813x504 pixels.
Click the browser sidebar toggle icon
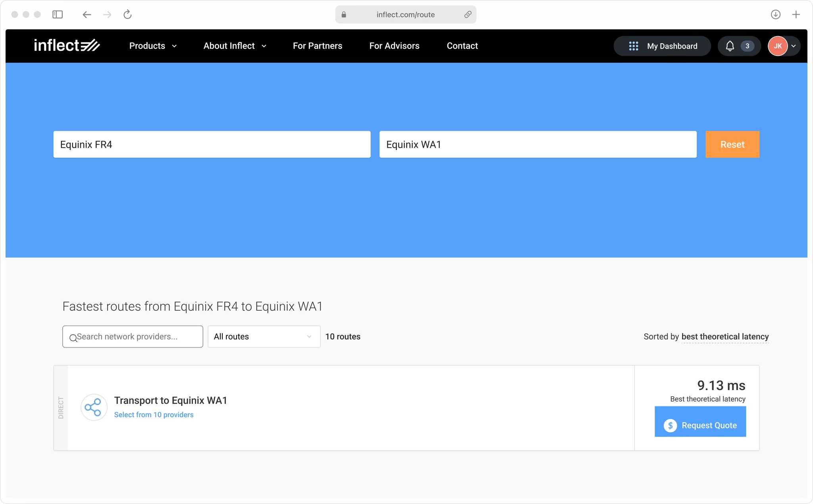(58, 15)
